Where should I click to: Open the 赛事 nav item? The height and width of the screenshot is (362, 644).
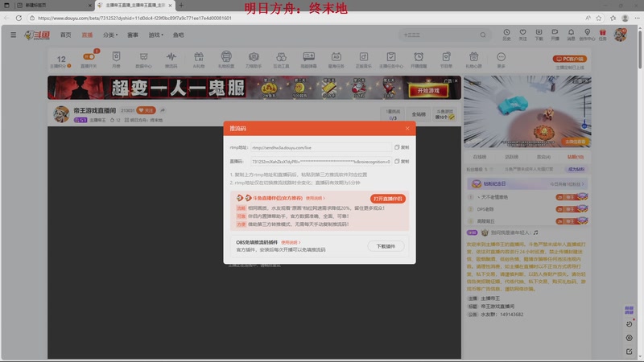coord(133,35)
